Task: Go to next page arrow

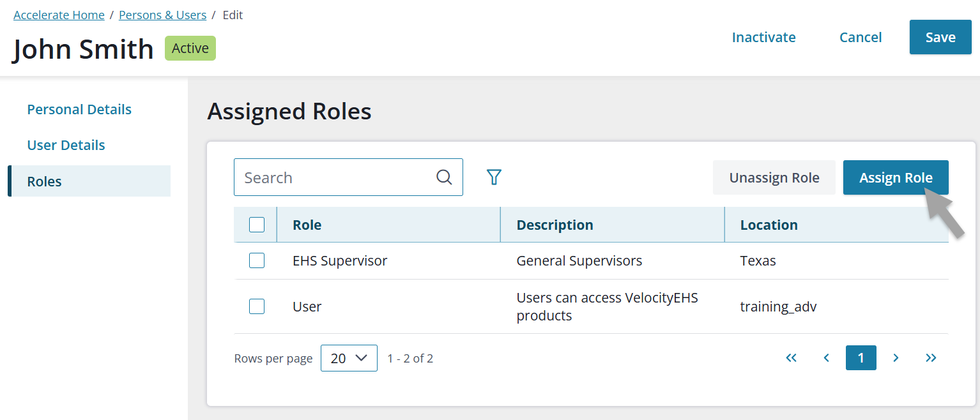Action: [x=896, y=358]
